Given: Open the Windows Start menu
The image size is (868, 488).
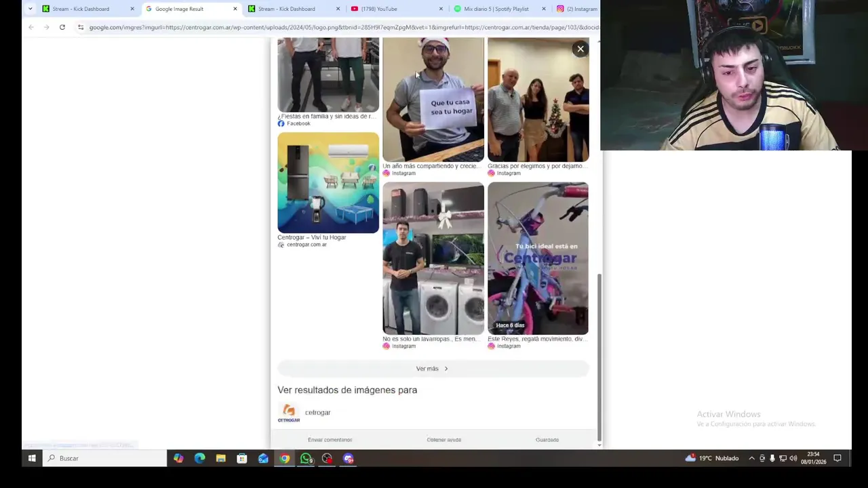Looking at the screenshot, I should (x=32, y=458).
